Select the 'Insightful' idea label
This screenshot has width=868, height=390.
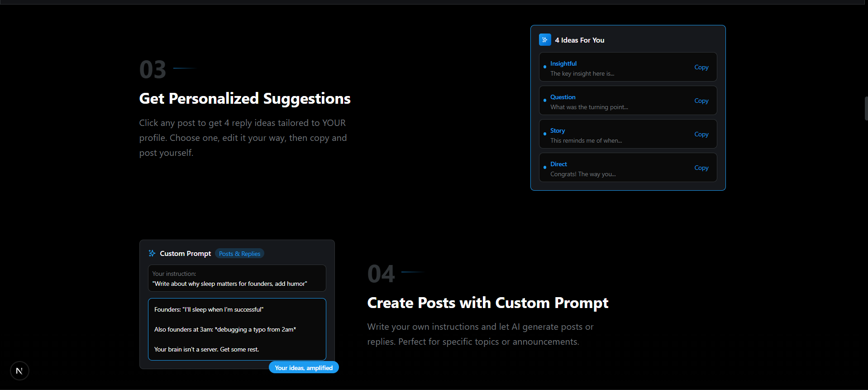563,63
